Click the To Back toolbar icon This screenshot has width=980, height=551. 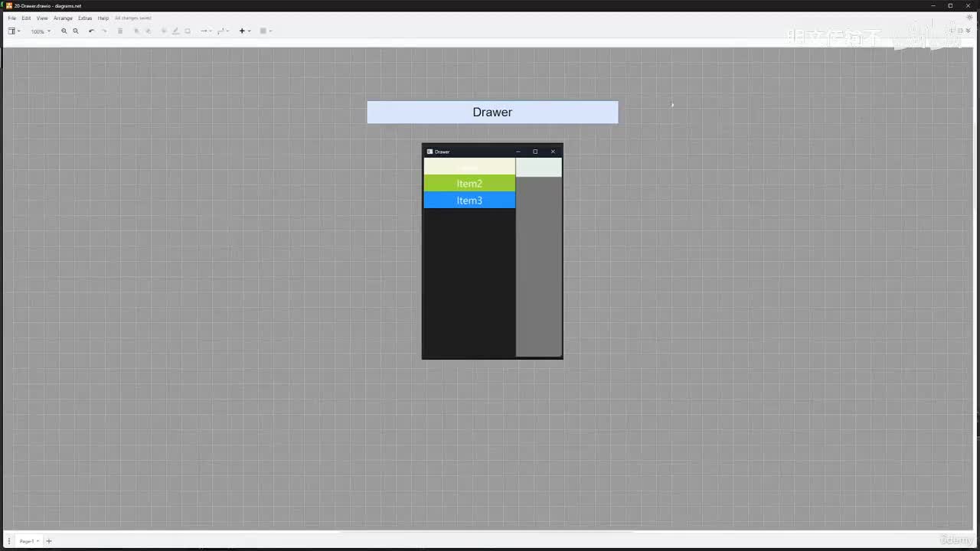click(x=149, y=31)
